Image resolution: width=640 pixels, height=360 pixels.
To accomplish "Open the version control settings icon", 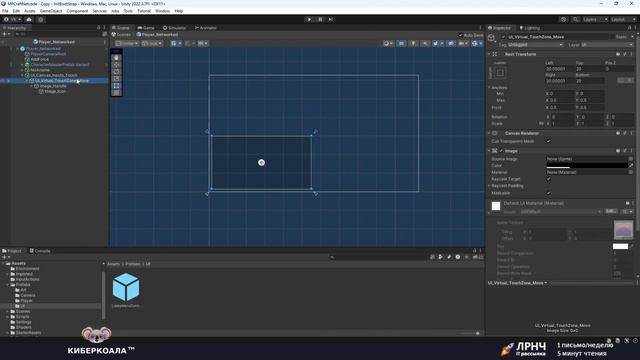I will [41, 19].
